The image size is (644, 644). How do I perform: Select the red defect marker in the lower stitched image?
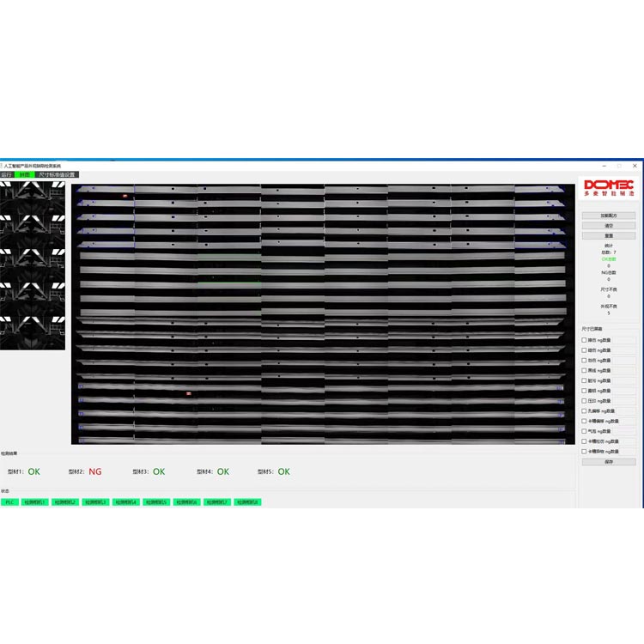(x=188, y=393)
